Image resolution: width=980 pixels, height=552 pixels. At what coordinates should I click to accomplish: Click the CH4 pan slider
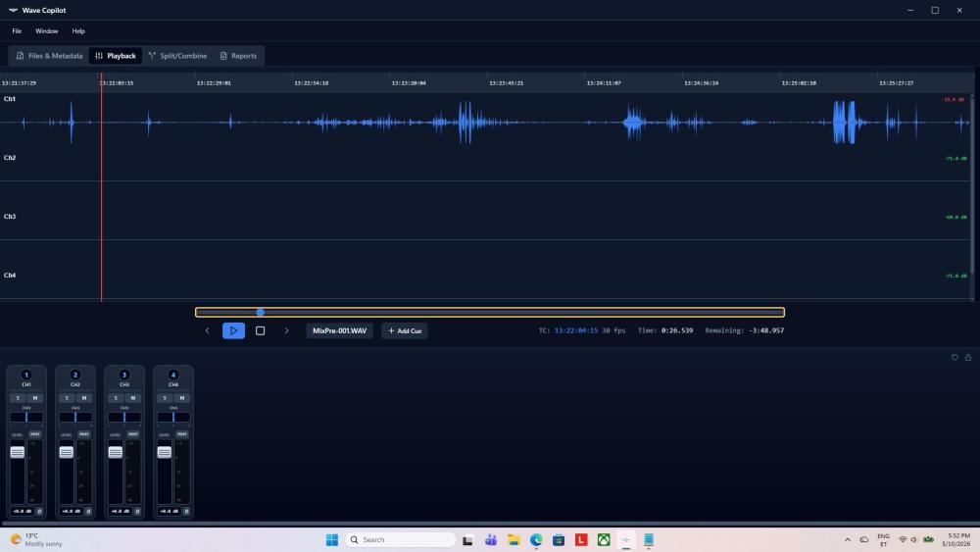click(173, 417)
